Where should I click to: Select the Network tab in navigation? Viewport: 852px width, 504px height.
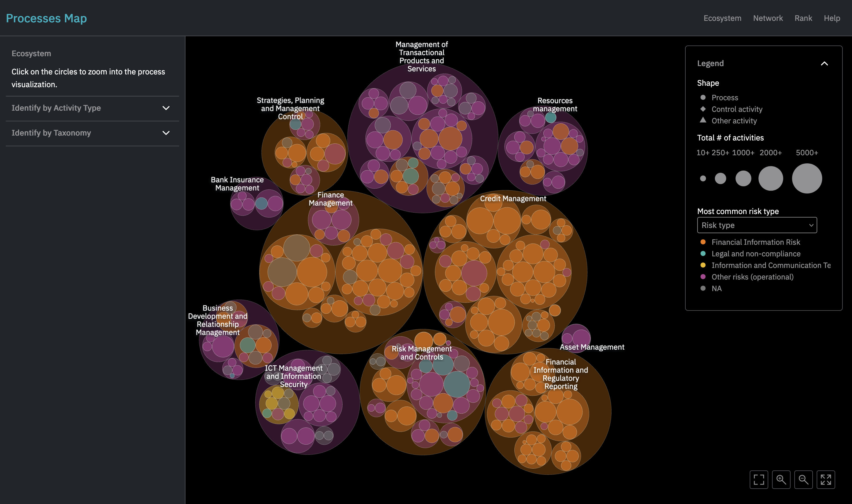(x=768, y=18)
